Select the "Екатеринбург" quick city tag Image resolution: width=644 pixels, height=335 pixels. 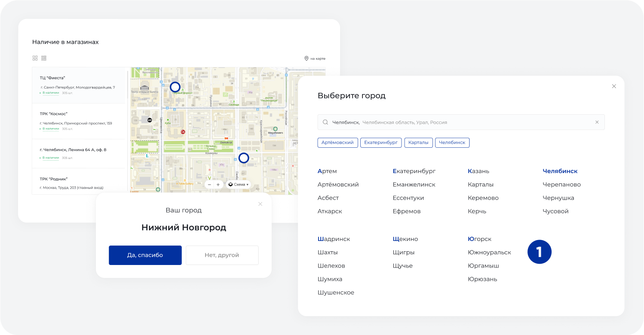click(381, 143)
